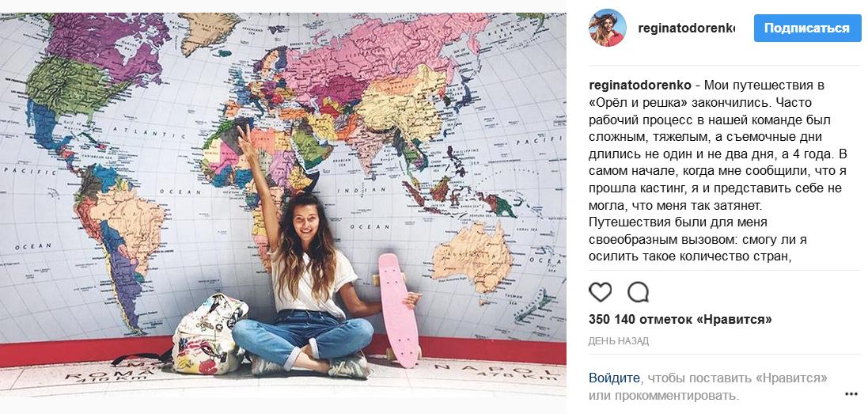This screenshot has height=414, width=868.
Task: Click the ДЕНЬ НАЗАД timestamp
Action: coord(618,341)
